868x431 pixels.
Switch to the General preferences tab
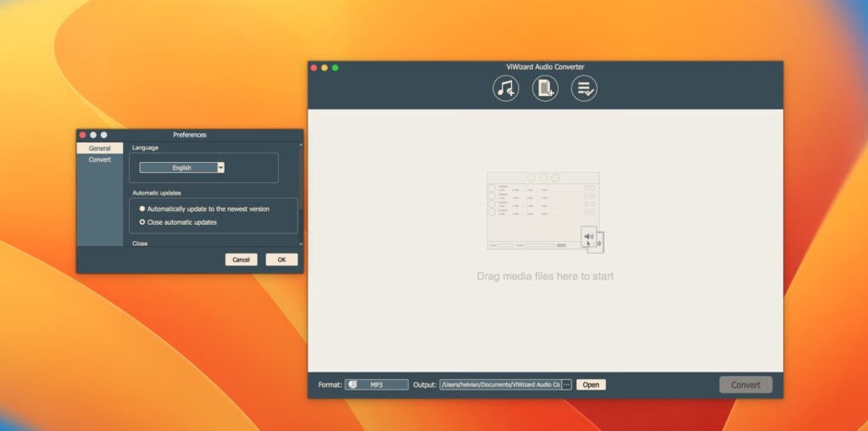click(x=100, y=148)
